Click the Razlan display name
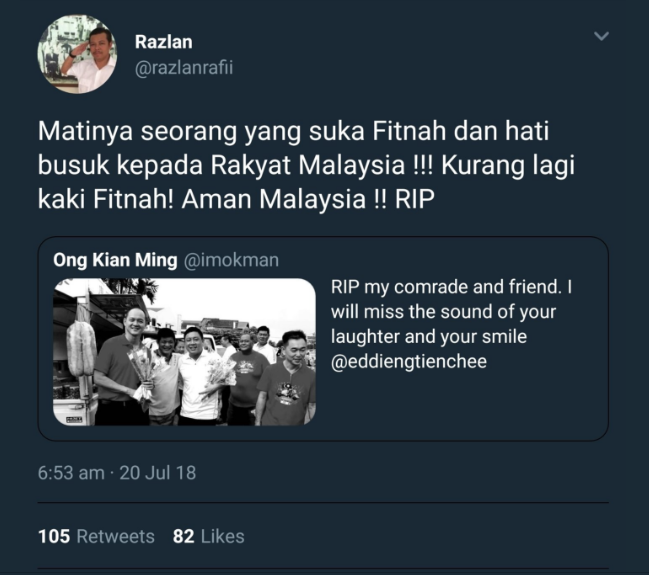 coord(163,42)
